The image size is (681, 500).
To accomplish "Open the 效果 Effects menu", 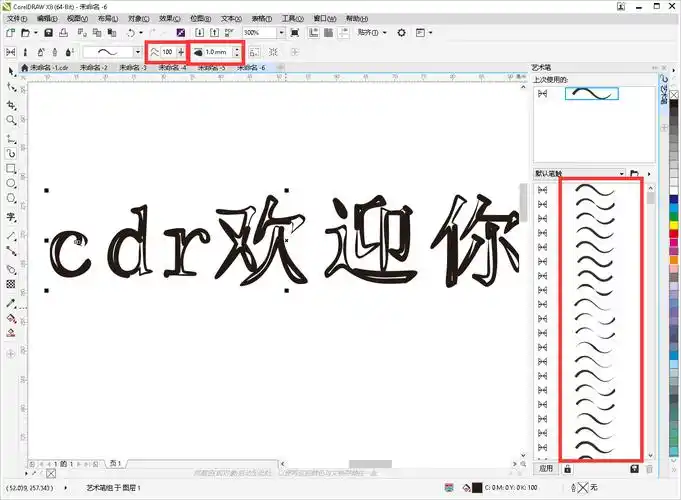I will pyautogui.click(x=169, y=19).
